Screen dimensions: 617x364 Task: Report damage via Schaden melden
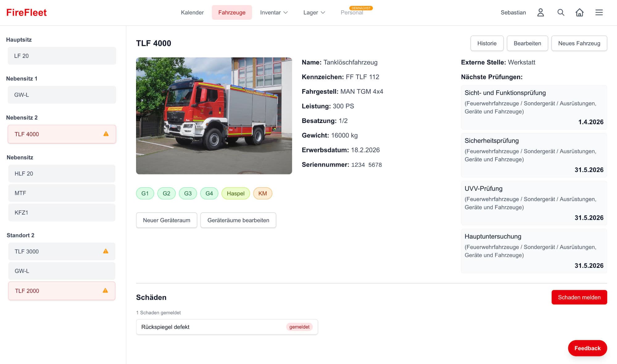pyautogui.click(x=579, y=297)
